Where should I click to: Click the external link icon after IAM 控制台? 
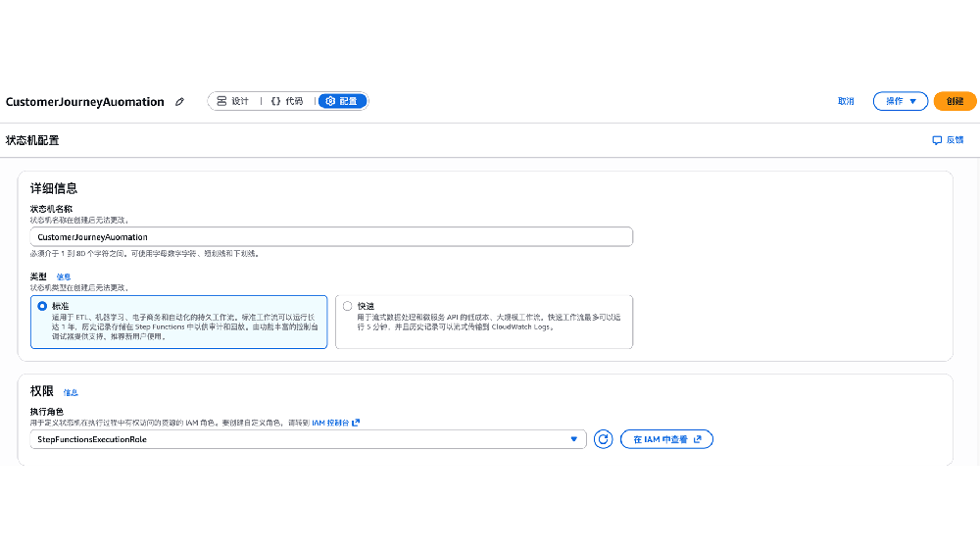[356, 423]
